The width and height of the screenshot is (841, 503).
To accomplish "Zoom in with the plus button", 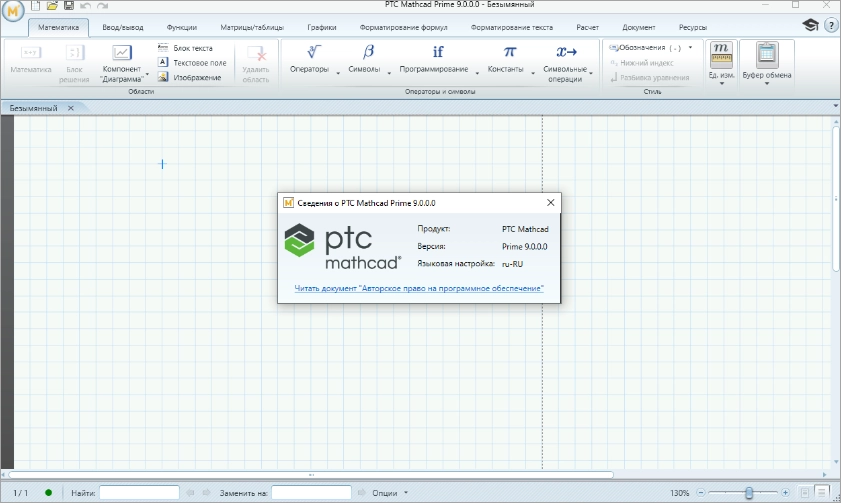I will click(785, 492).
